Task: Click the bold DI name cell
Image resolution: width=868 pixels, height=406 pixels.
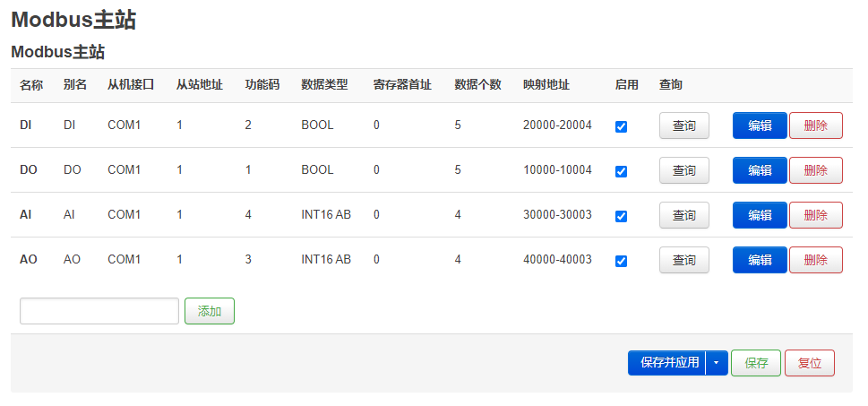Action: [x=25, y=125]
